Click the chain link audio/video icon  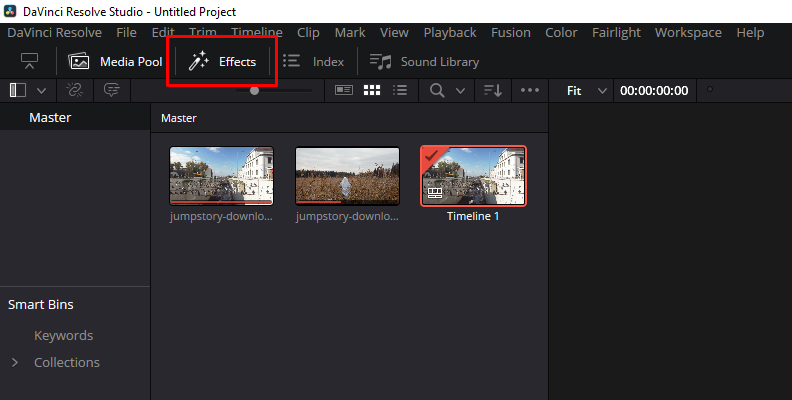74,90
